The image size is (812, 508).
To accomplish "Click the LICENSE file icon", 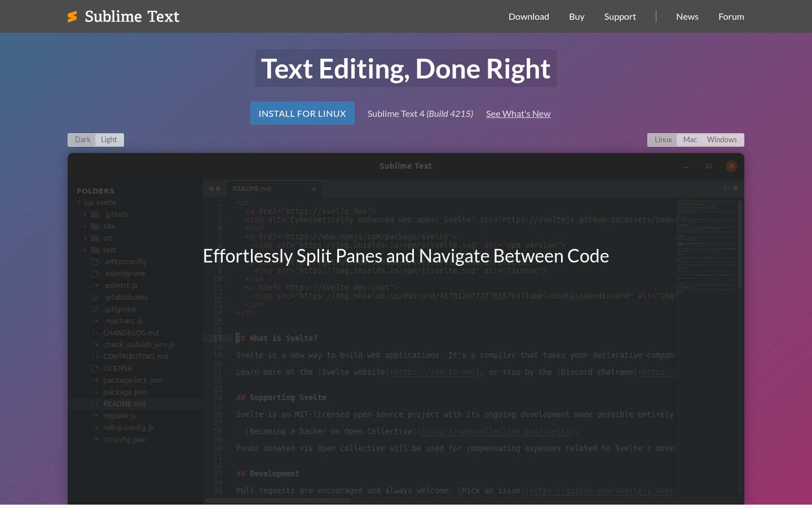I will (95, 369).
